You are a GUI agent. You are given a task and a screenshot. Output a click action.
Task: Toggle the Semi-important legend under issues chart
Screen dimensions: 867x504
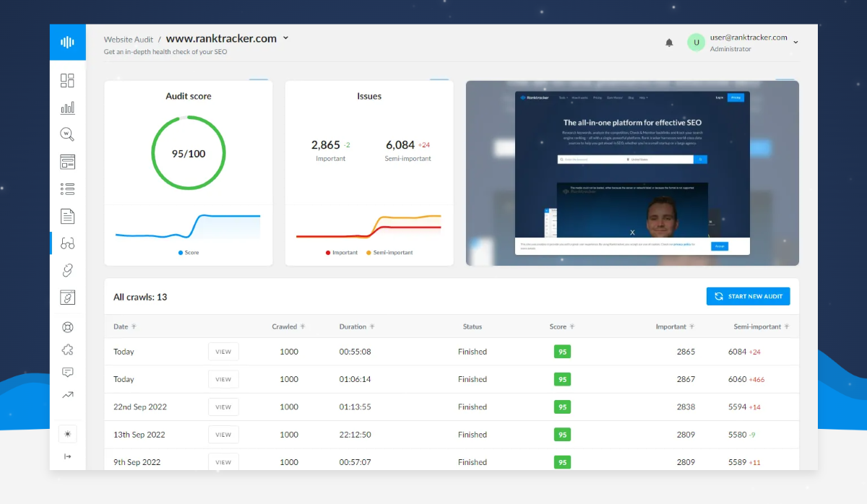click(390, 253)
